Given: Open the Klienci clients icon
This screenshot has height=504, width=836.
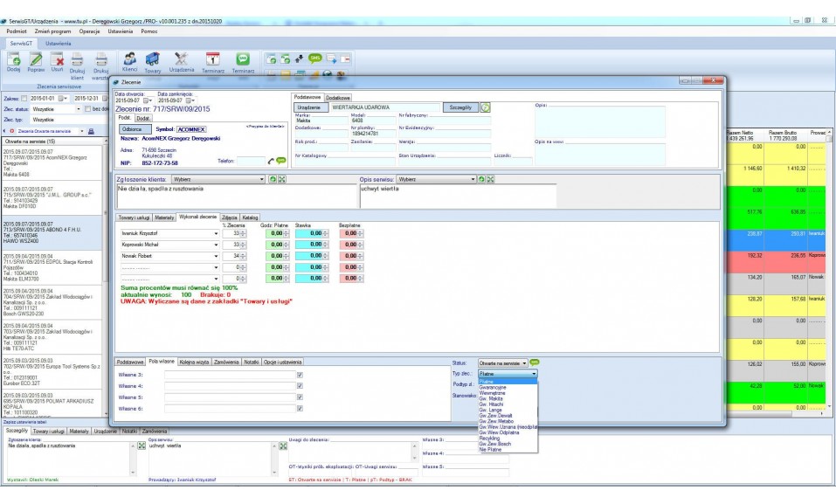Looking at the screenshot, I should pos(130,59).
